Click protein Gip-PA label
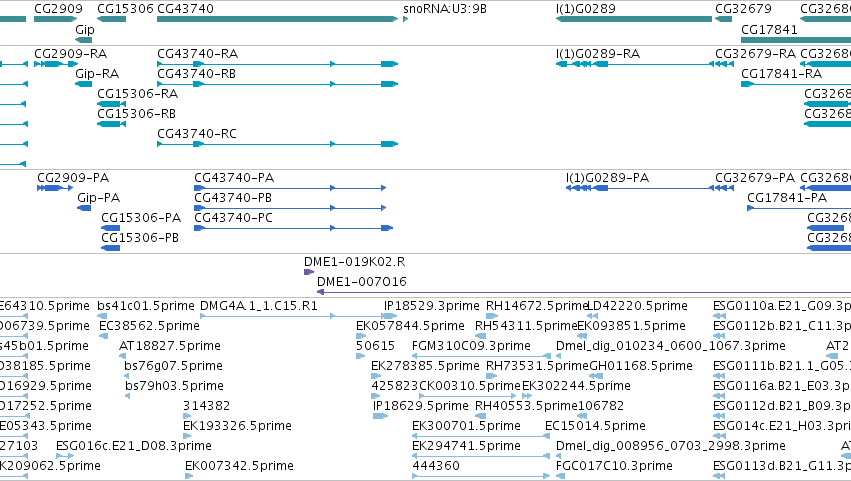 pos(98,198)
